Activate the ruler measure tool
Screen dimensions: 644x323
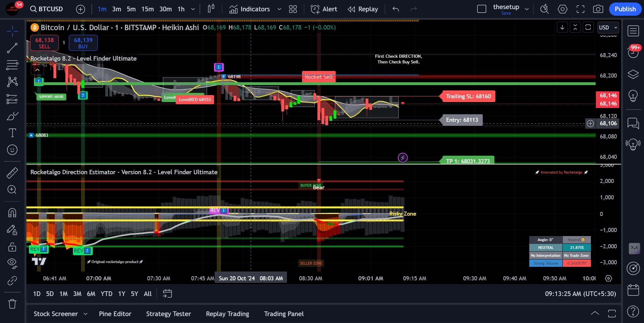pyautogui.click(x=12, y=173)
